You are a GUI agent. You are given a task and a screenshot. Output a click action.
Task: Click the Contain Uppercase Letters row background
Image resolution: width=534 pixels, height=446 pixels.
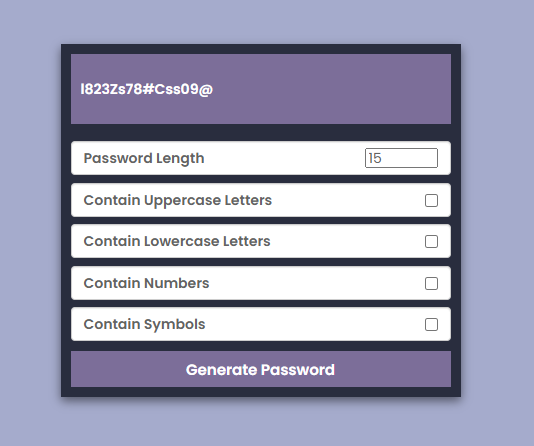(347, 200)
